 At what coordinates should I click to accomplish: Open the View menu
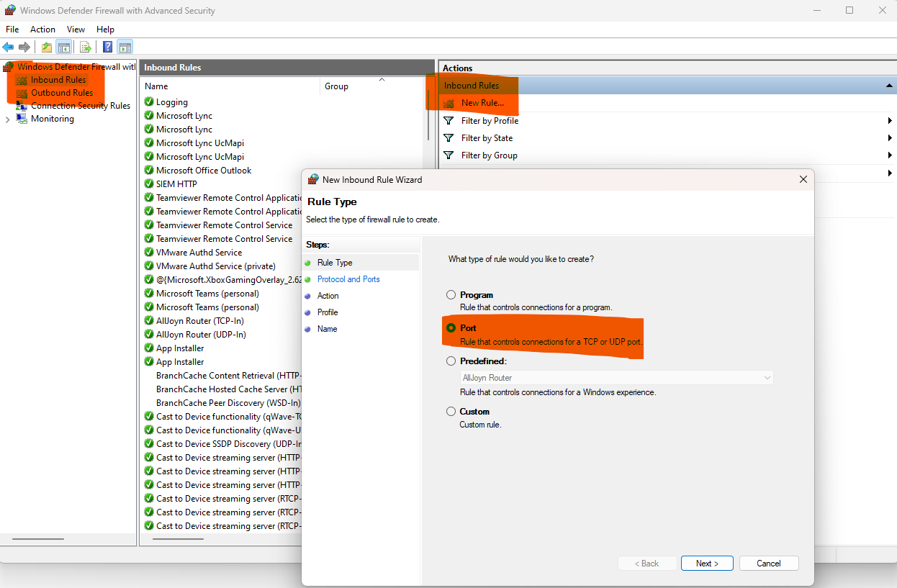[76, 30]
